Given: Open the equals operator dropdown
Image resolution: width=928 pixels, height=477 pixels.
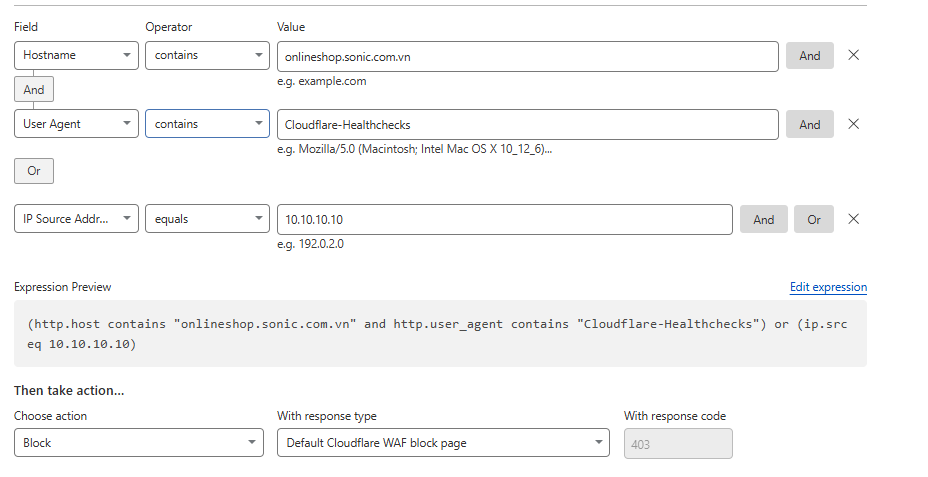Looking at the screenshot, I should point(207,220).
